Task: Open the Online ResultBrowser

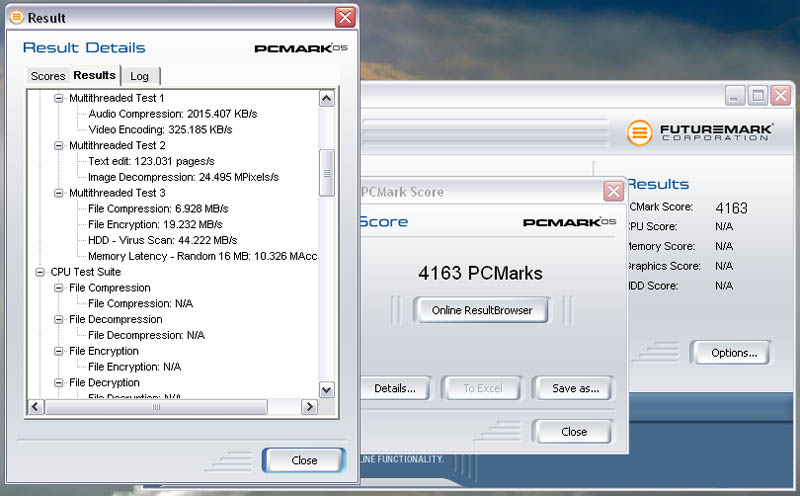Action: point(482,310)
